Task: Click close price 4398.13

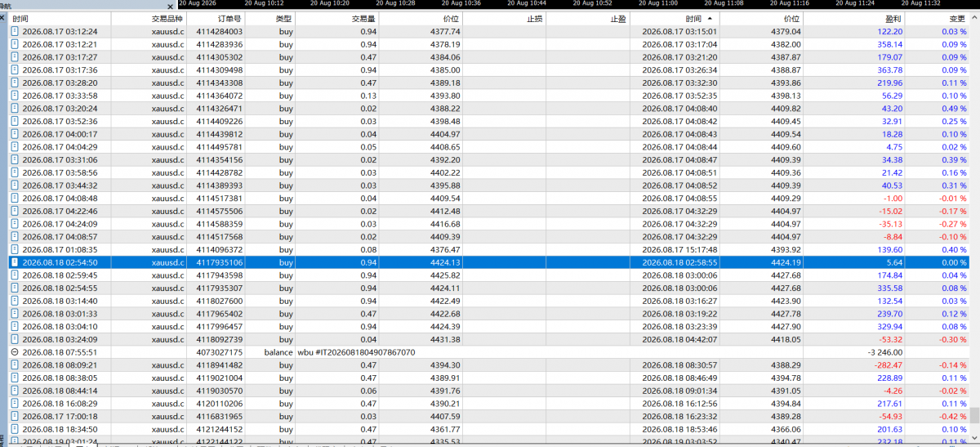Action: pos(786,96)
